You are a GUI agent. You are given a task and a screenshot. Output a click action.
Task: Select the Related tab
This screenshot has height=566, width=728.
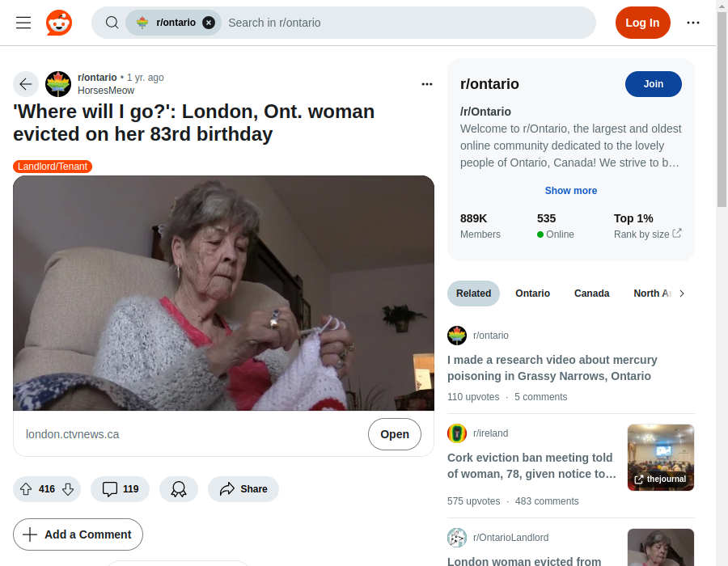pos(473,294)
